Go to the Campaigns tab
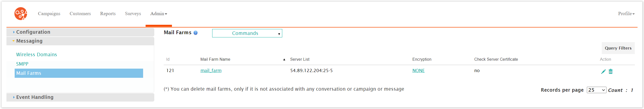This screenshot has height=109, width=644. tap(49, 13)
